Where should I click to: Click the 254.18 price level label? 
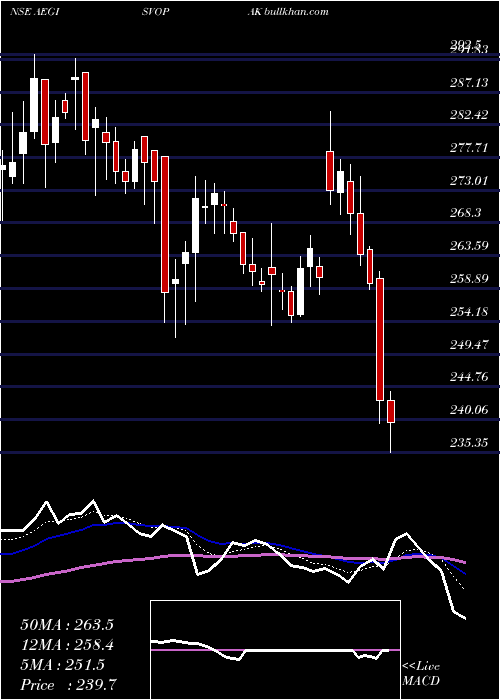469,312
